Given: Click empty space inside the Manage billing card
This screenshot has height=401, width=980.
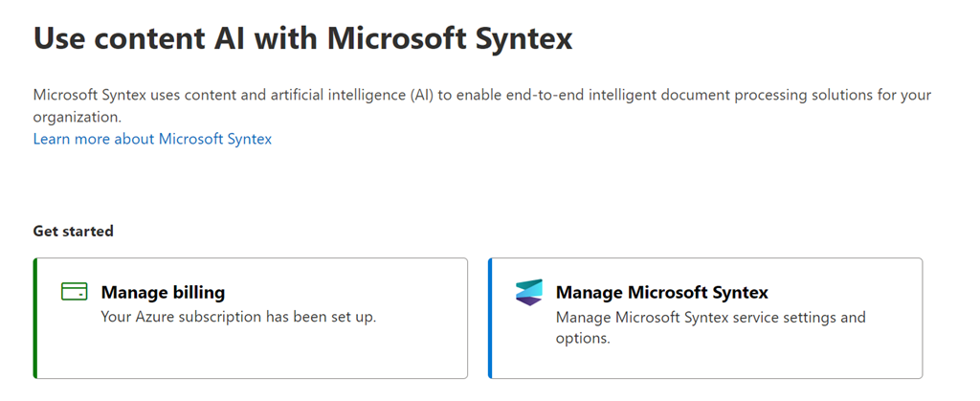Looking at the screenshot, I should click(287, 354).
